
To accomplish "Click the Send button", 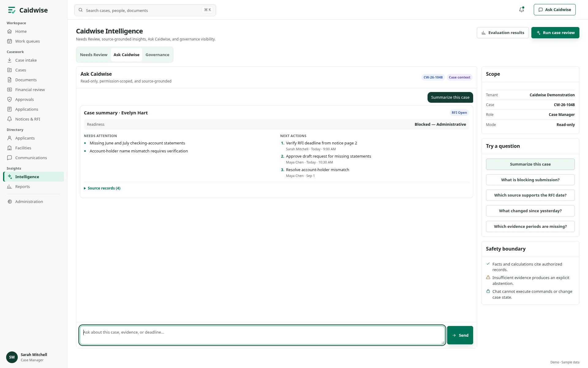I will pyautogui.click(x=460, y=335).
